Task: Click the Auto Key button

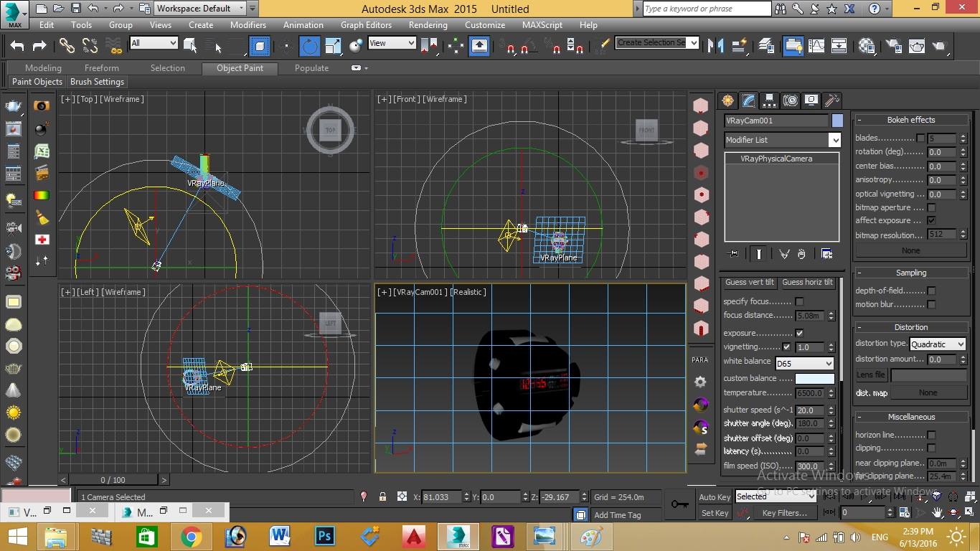Action: (x=715, y=496)
